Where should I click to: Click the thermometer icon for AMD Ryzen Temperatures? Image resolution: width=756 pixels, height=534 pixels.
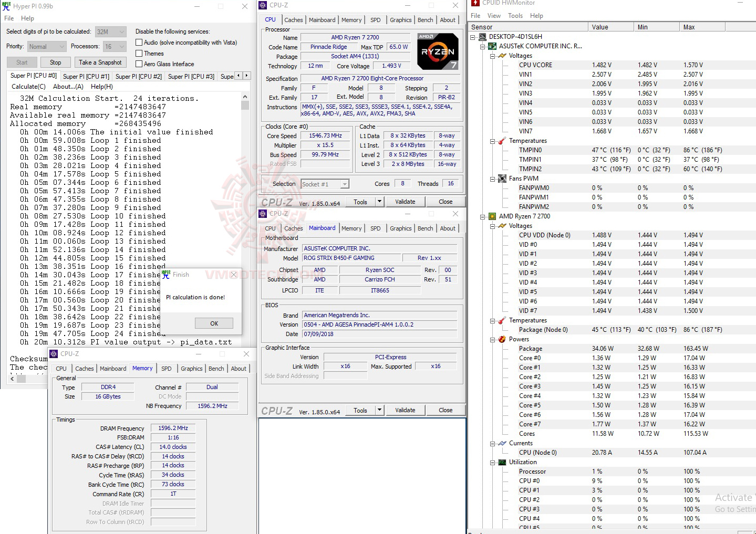tap(502, 320)
